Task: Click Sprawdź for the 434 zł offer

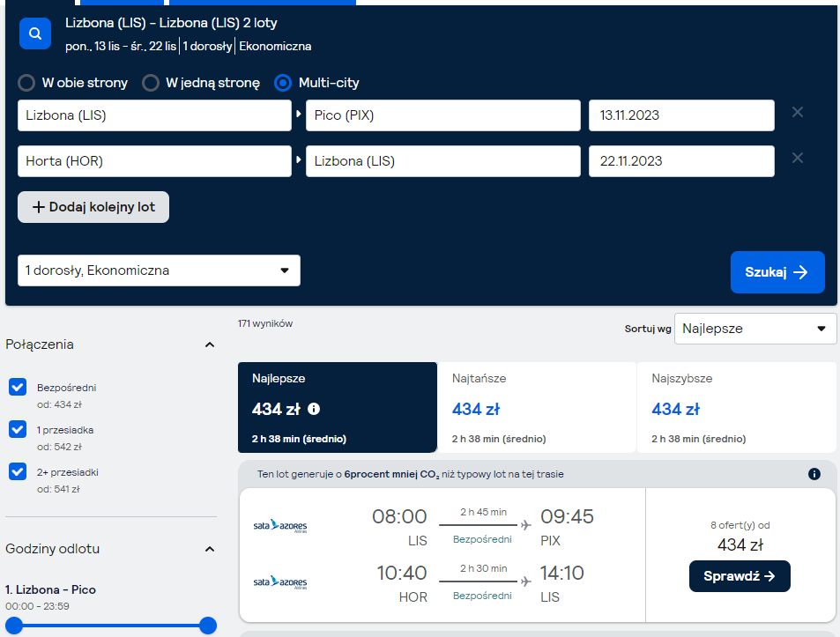Action: click(740, 576)
